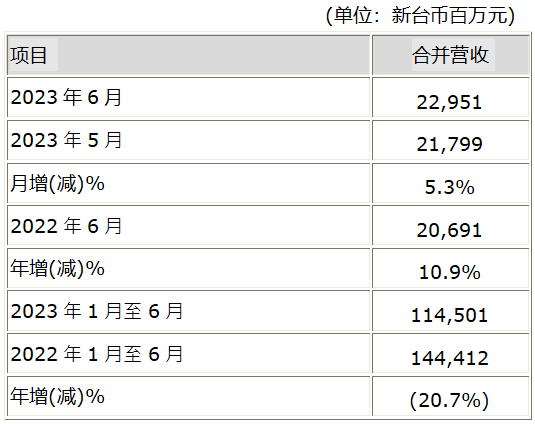Click the 22,951 revenue value
Screen dimensions: 535x424
pyautogui.click(x=449, y=102)
